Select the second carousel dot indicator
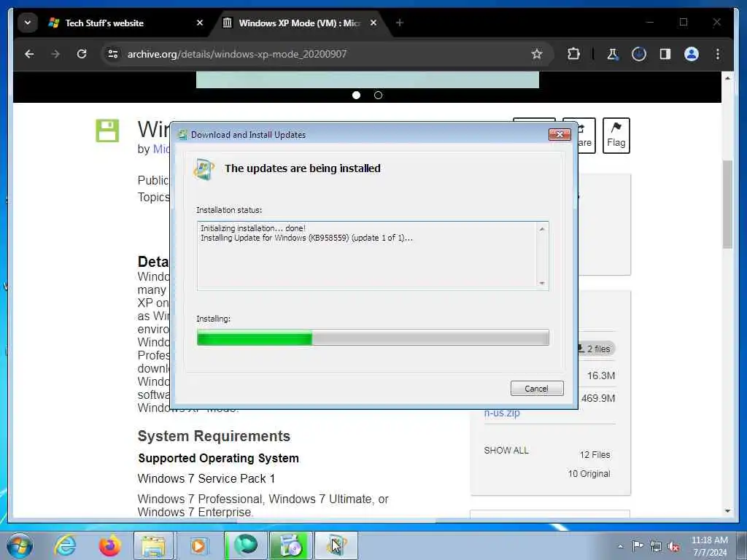Screen dimensions: 747x560 pos(379,96)
